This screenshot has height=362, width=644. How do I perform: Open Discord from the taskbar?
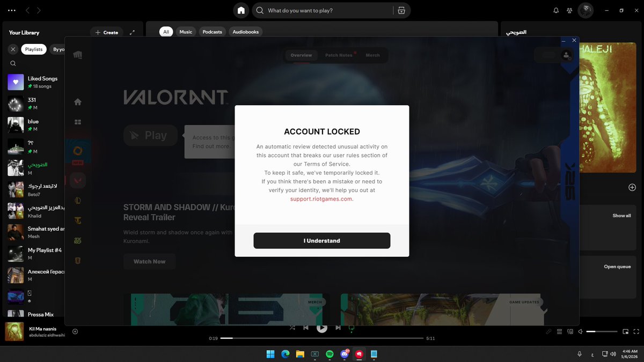click(345, 354)
